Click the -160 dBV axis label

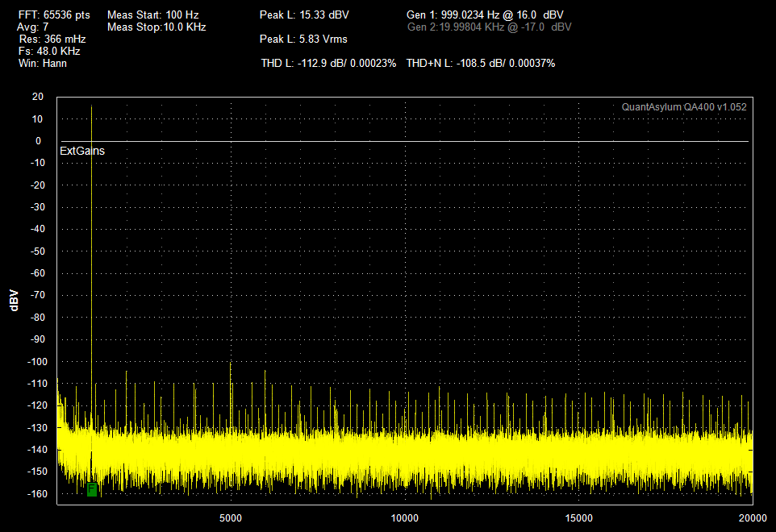37,493
